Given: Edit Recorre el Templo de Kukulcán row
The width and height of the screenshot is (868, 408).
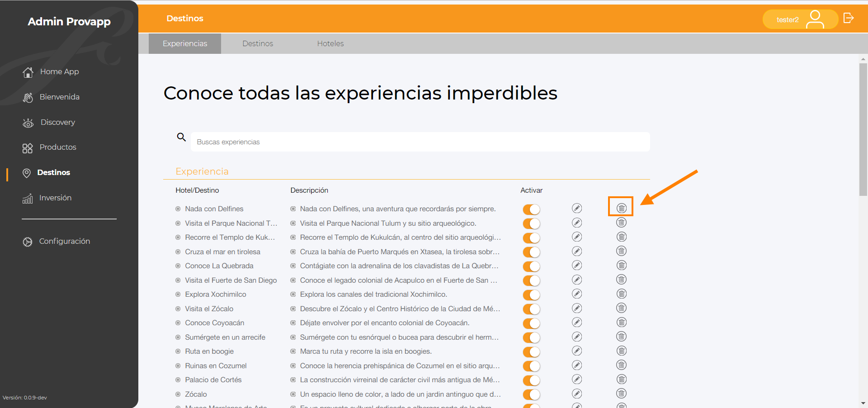Looking at the screenshot, I should click(x=577, y=237).
